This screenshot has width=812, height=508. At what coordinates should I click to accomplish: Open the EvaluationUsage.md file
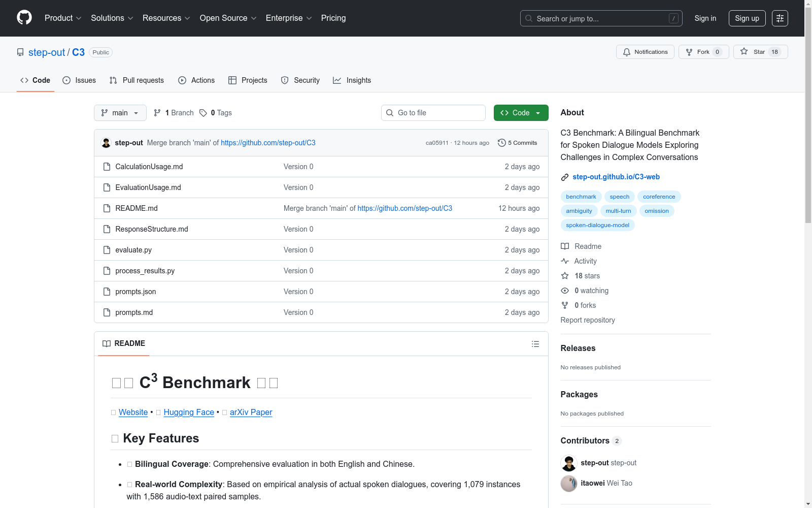(x=148, y=187)
